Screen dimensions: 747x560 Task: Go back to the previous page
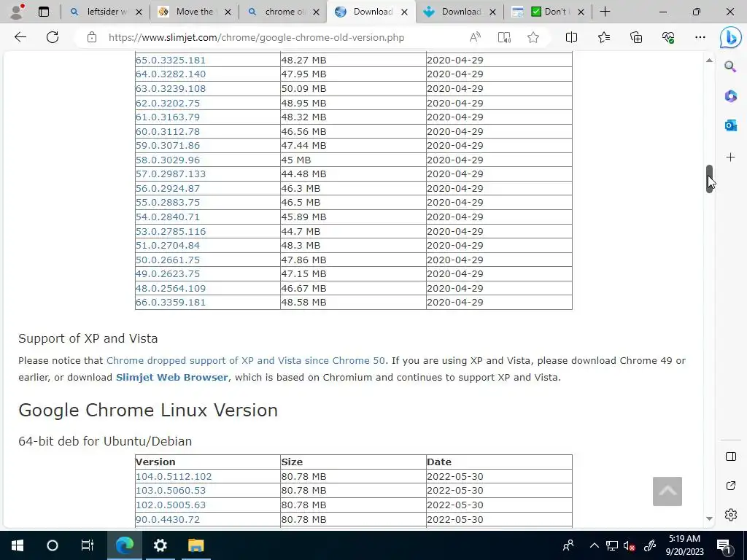(x=20, y=37)
